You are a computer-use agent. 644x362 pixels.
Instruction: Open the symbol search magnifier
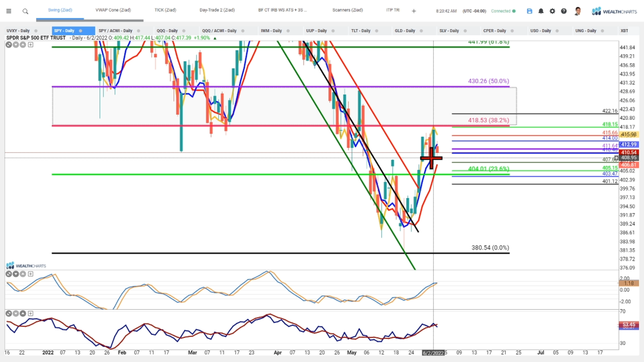tap(25, 11)
